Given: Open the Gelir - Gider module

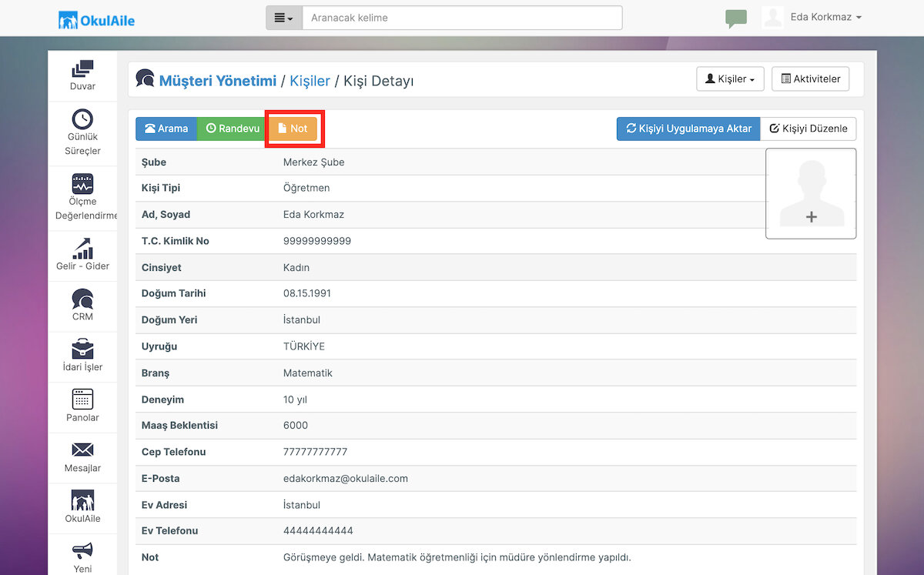Looking at the screenshot, I should [82, 255].
